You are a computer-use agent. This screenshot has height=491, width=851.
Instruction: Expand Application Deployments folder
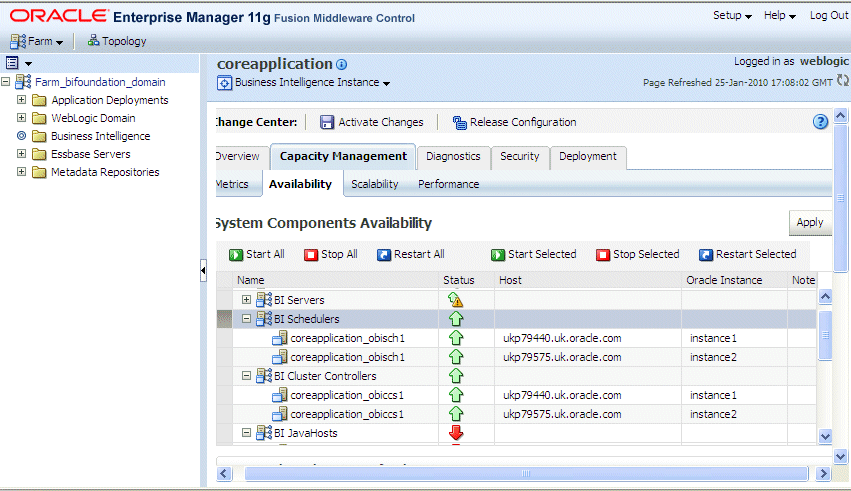pos(21,100)
